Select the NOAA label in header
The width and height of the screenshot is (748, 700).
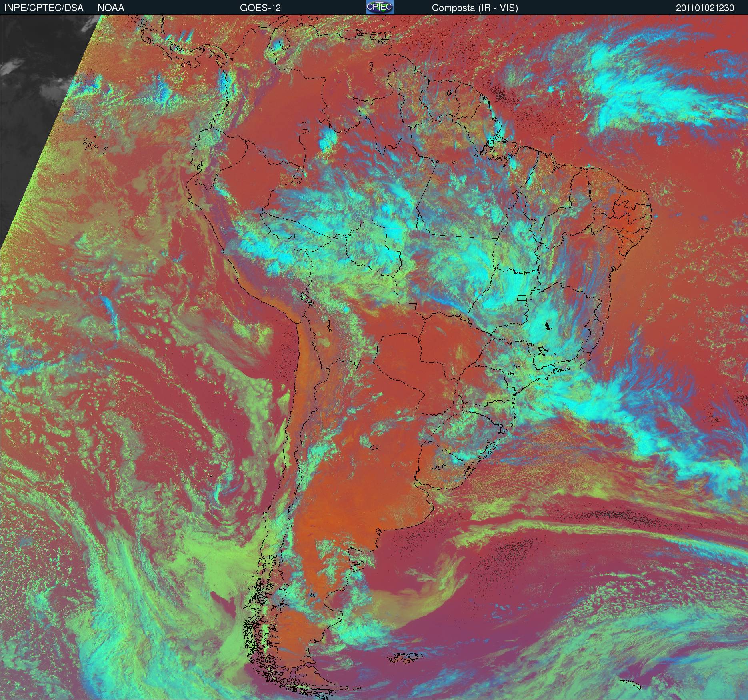click(111, 8)
